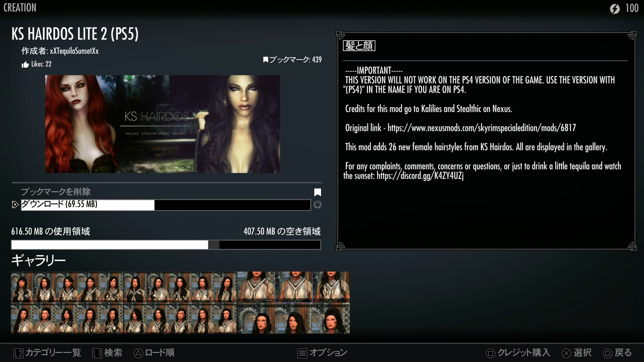The width and height of the screenshot is (644, 362).
Task: Click the storage usage bar
Action: click(x=166, y=245)
